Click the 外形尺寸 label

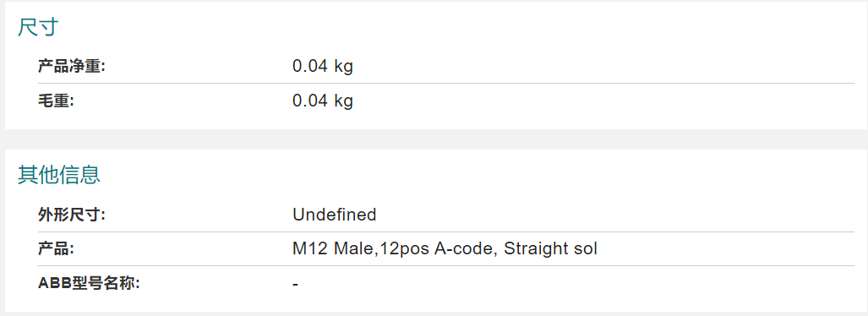pyautogui.click(x=71, y=215)
